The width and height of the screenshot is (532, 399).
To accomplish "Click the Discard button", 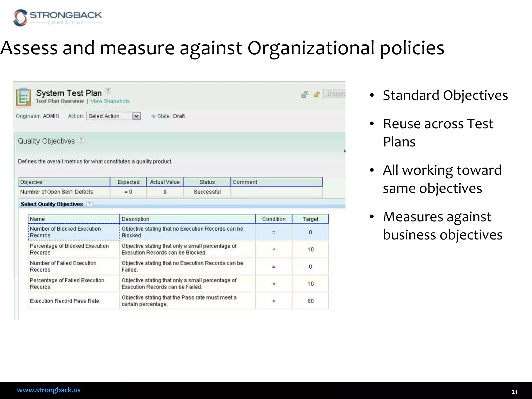I will (x=334, y=94).
